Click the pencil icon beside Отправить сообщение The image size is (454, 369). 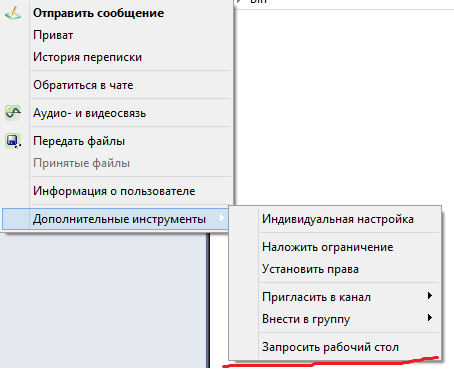click(x=13, y=13)
